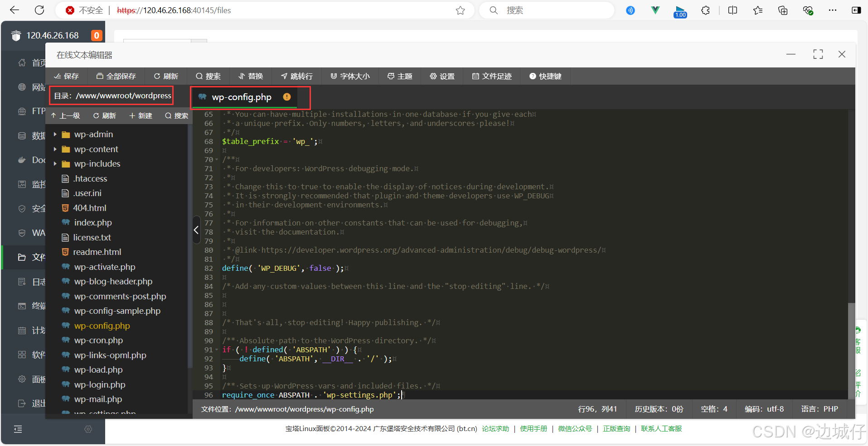868x446 pixels.
Task: Open 404.html in the file tree
Action: (x=89, y=208)
